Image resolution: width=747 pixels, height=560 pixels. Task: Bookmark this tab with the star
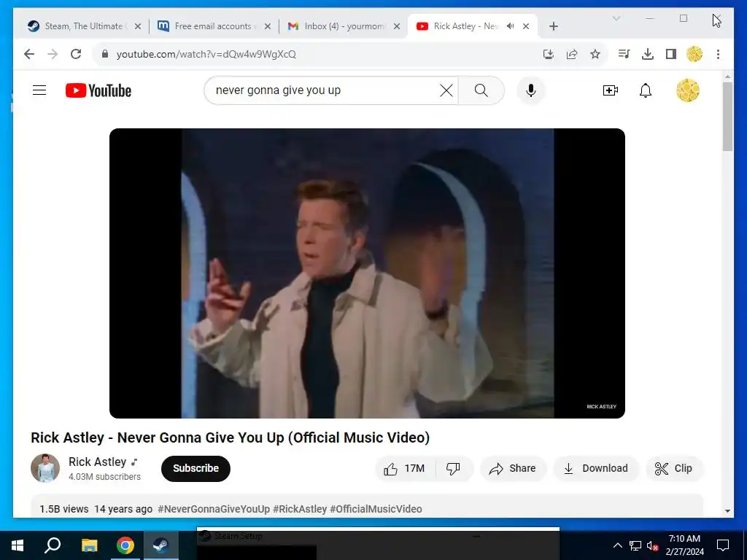(595, 54)
